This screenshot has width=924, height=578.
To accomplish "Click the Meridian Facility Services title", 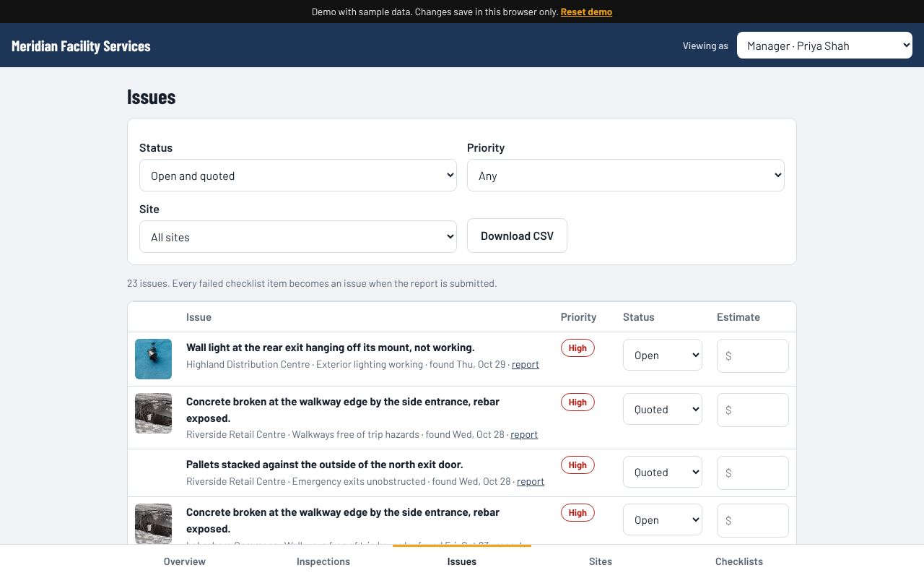I will [x=81, y=46].
